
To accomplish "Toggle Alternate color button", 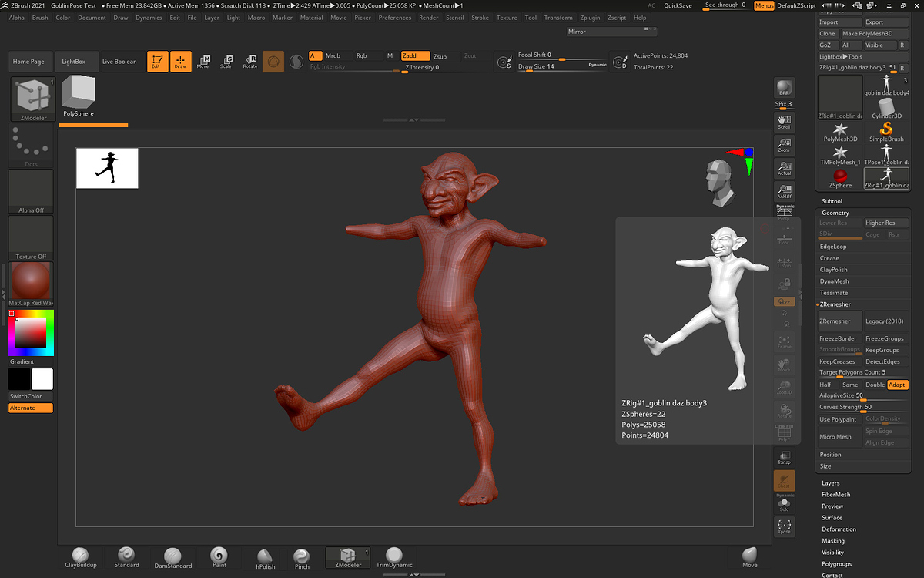I will click(31, 408).
